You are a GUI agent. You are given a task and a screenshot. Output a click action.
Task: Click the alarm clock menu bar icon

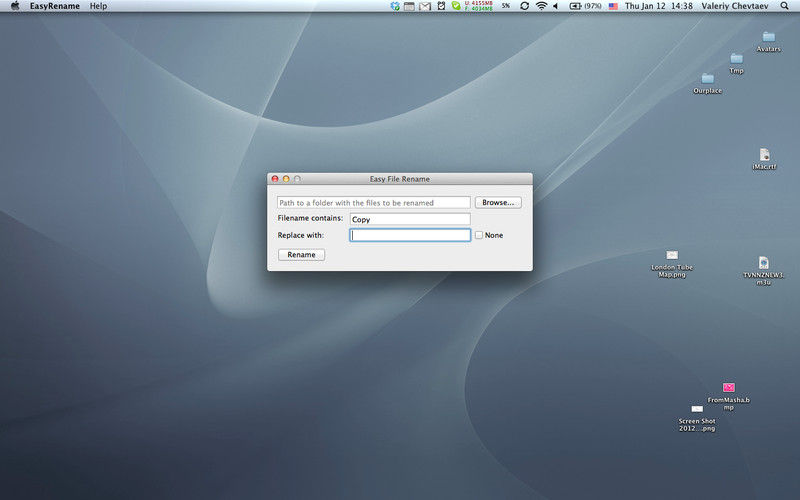[441, 6]
